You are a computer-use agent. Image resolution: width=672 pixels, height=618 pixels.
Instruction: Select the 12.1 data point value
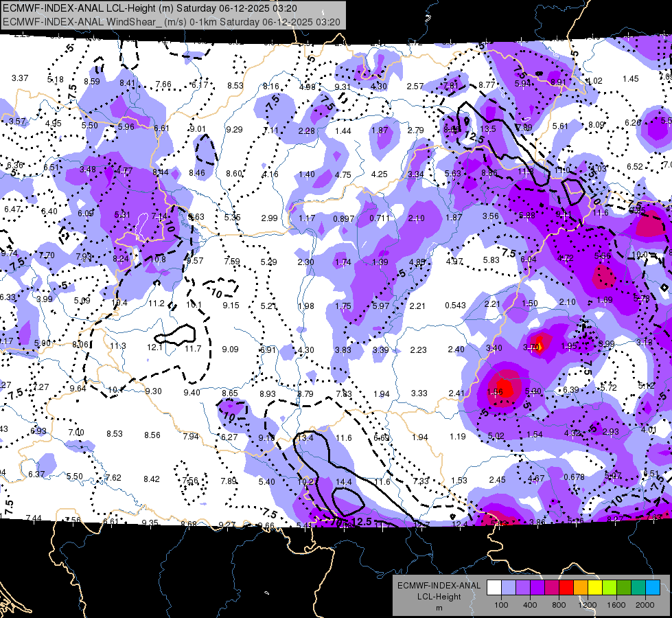tap(154, 347)
